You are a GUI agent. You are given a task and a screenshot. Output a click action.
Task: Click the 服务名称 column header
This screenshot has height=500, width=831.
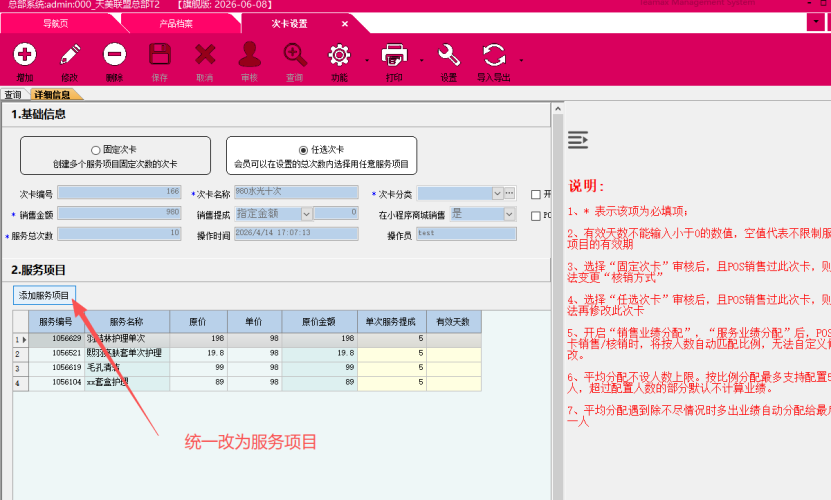[x=127, y=322]
